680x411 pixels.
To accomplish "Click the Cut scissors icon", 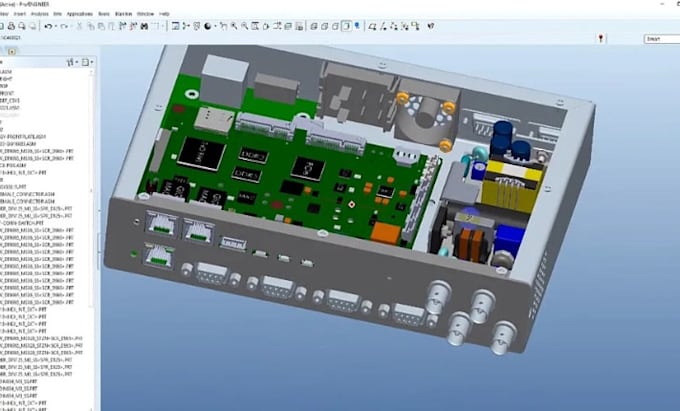I will 80,26.
